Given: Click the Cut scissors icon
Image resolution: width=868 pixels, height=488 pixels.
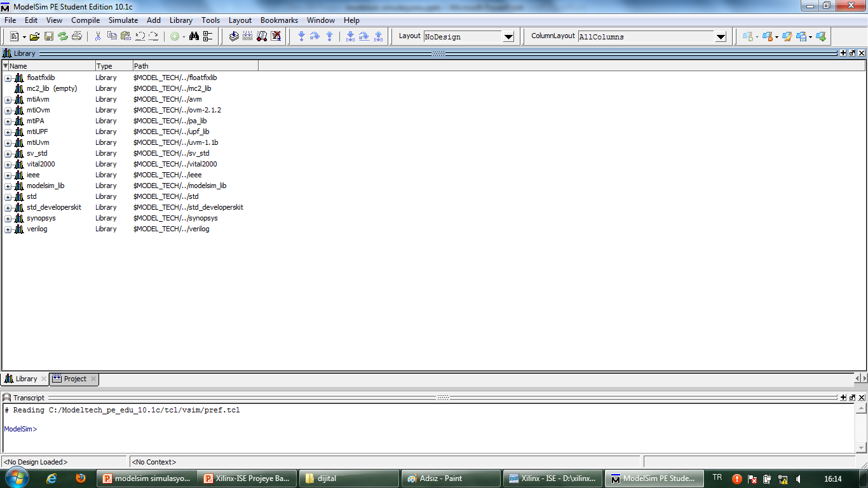Looking at the screenshot, I should click(98, 36).
